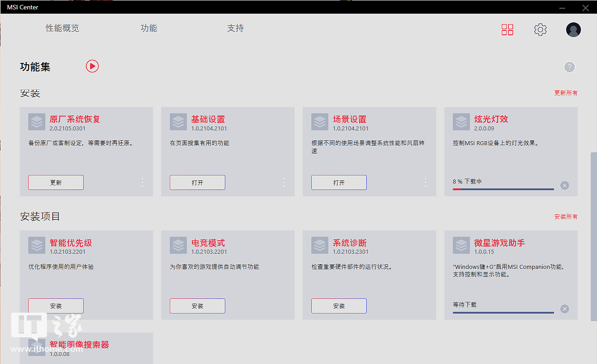Image resolution: width=597 pixels, height=364 pixels.
Task: Click the 场景设置 title
Action: (x=350, y=119)
